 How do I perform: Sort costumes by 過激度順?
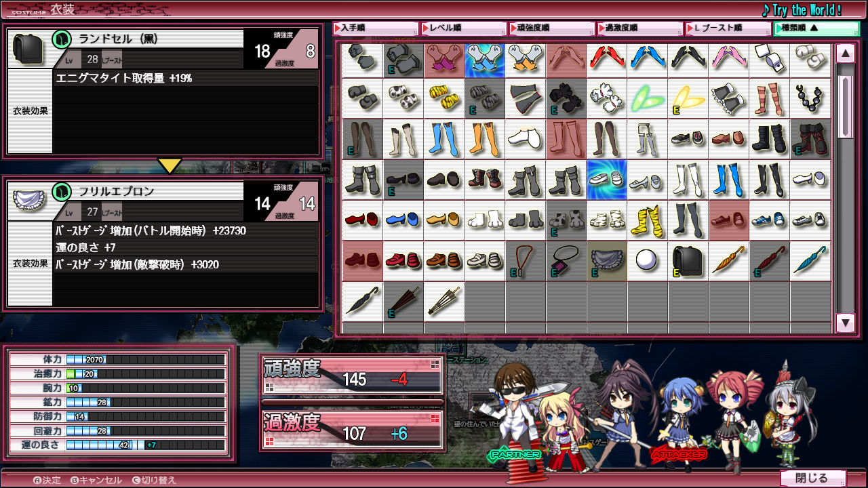(x=640, y=28)
